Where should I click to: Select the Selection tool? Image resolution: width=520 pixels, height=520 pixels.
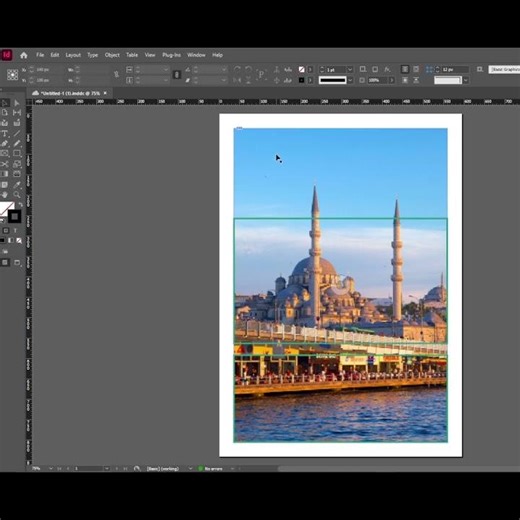[x=4, y=103]
